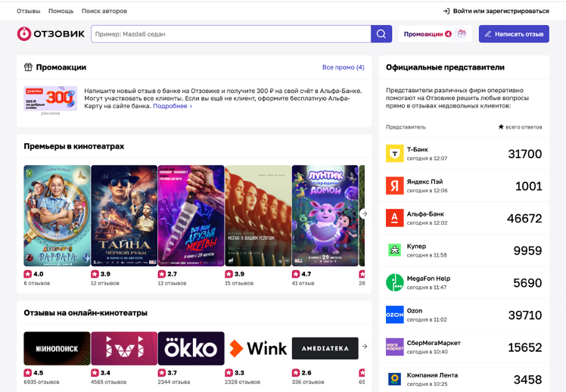Click '2344 отзыва' under Okko
Screen dimensions: 566x392
click(174, 382)
